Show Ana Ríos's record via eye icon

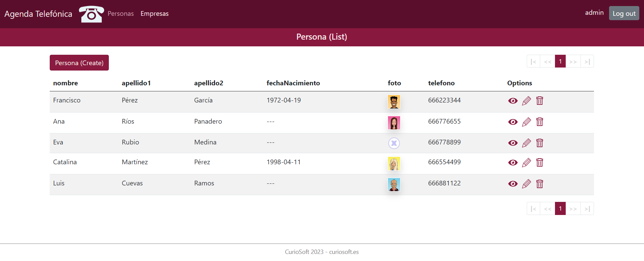513,122
